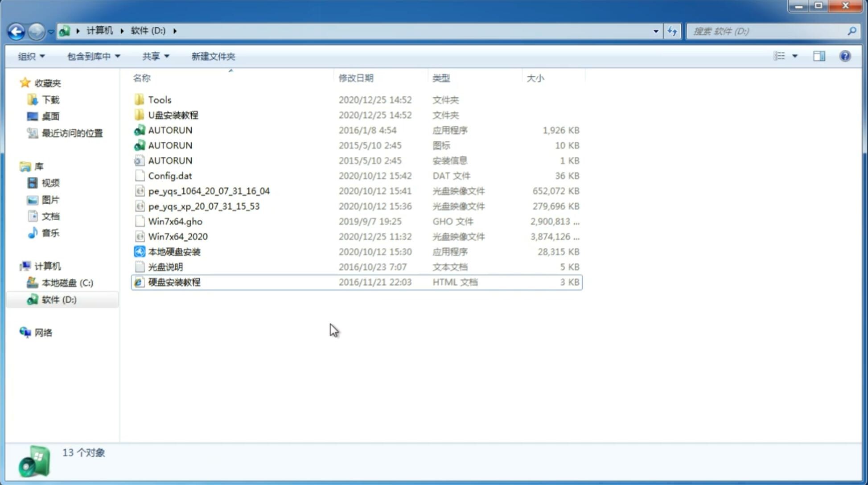The width and height of the screenshot is (868, 485).
Task: Open Win7x64_2020 disc image file
Action: (x=178, y=237)
